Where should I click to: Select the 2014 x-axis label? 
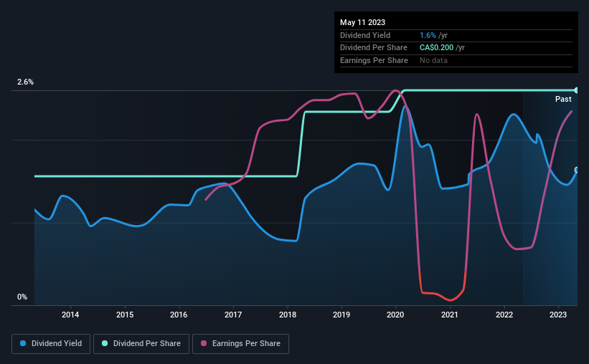70,315
